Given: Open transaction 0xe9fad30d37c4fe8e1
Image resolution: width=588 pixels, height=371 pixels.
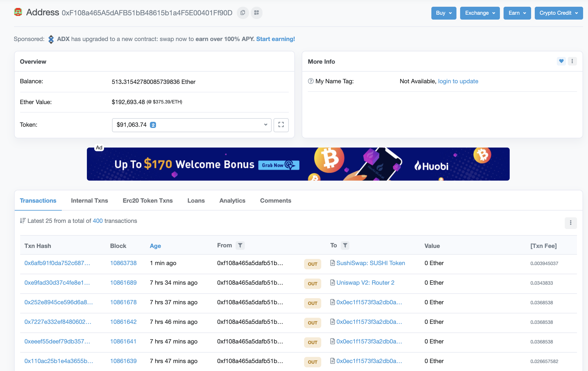Looking at the screenshot, I should pyautogui.click(x=57, y=283).
